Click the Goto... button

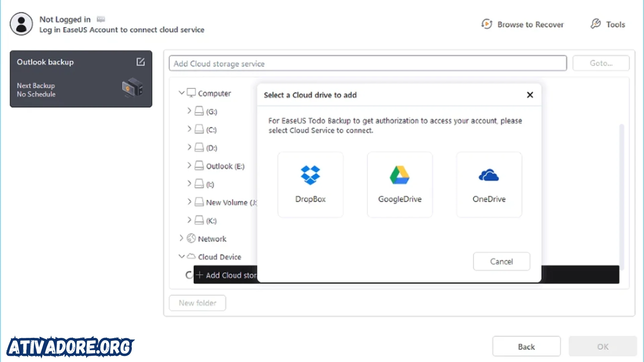pos(601,63)
